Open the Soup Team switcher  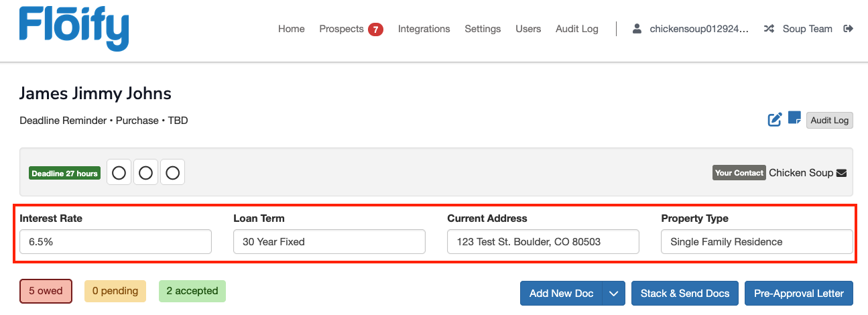click(x=807, y=29)
